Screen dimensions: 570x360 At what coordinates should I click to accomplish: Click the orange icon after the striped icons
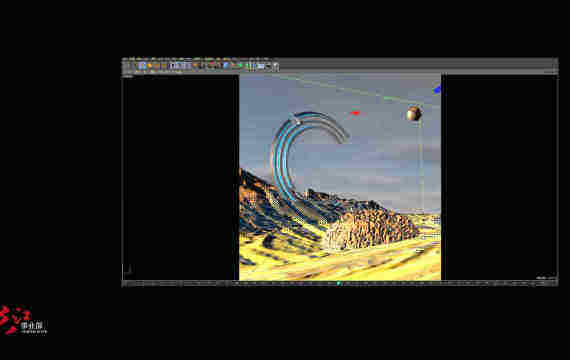click(196, 66)
